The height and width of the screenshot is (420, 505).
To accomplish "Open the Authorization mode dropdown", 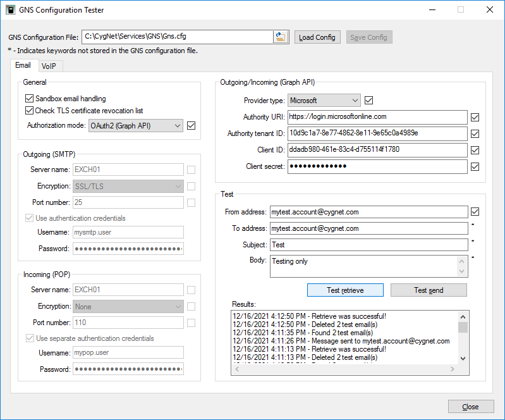I will (x=136, y=126).
